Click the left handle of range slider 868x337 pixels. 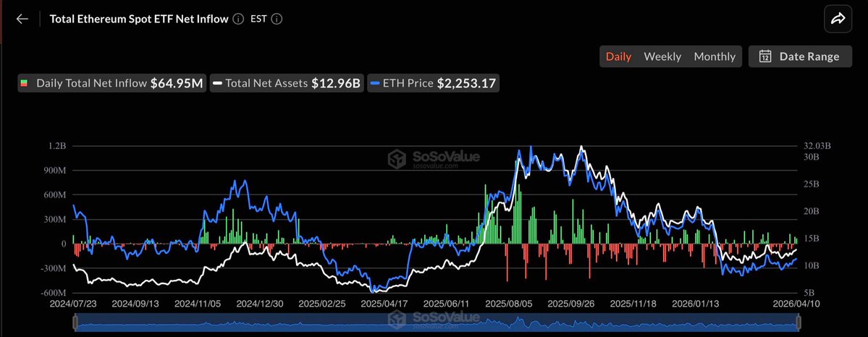click(75, 323)
